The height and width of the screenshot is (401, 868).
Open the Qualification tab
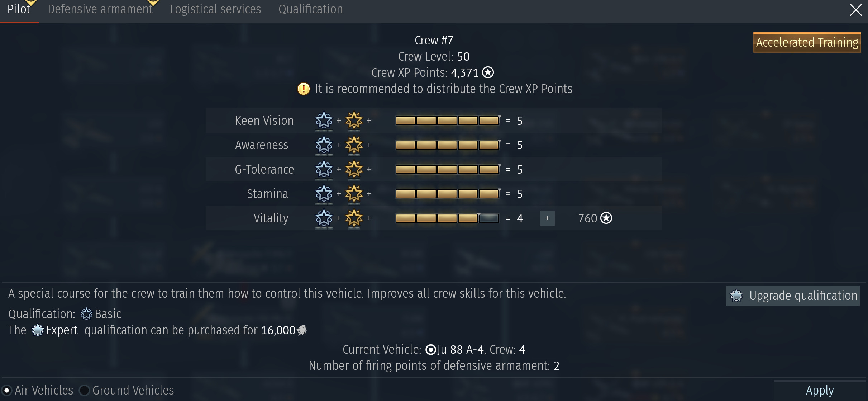[310, 9]
